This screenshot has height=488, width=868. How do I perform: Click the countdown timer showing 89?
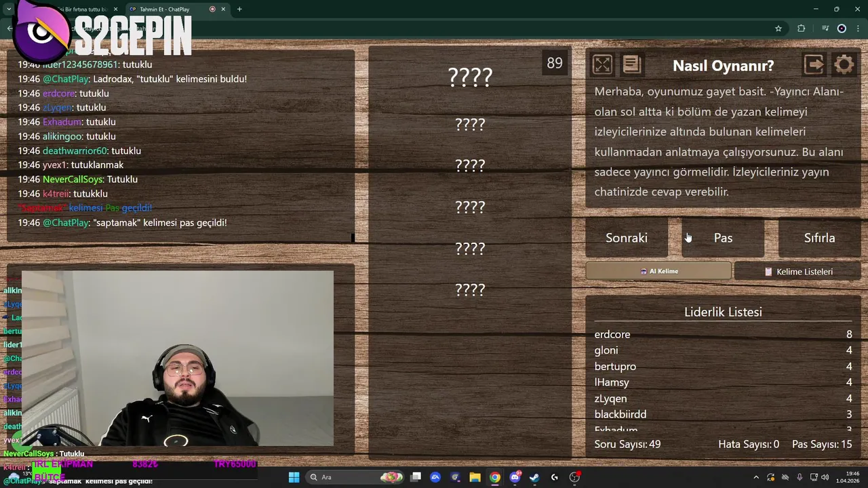555,63
